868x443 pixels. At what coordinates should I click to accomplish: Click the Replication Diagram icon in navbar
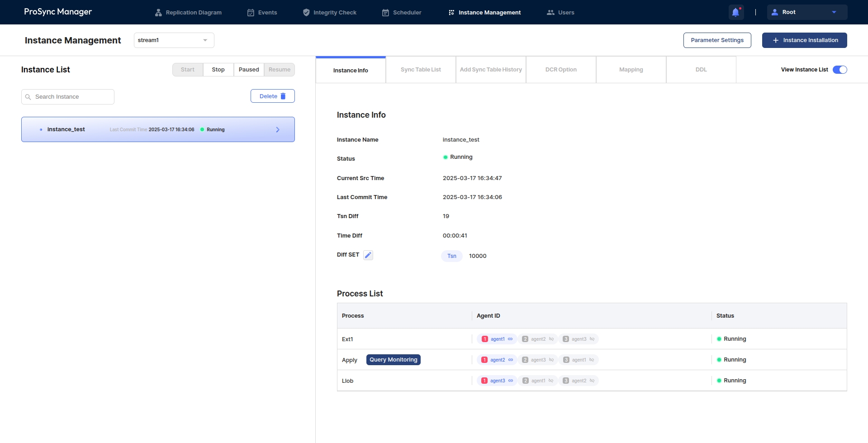[158, 13]
